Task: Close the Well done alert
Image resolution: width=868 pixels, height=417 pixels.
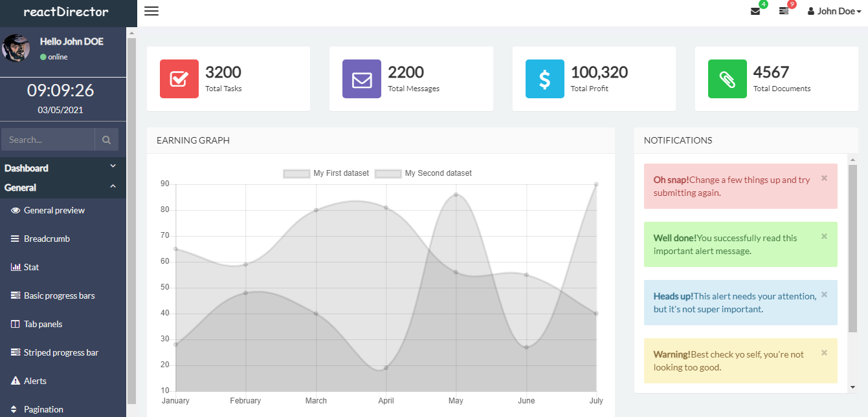Action: point(824,237)
